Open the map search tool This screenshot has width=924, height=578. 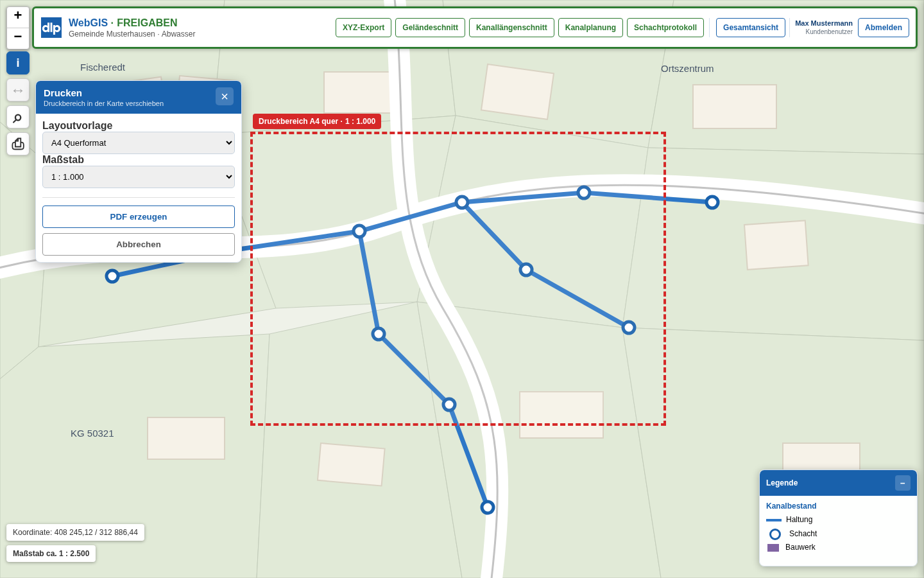tap(18, 117)
